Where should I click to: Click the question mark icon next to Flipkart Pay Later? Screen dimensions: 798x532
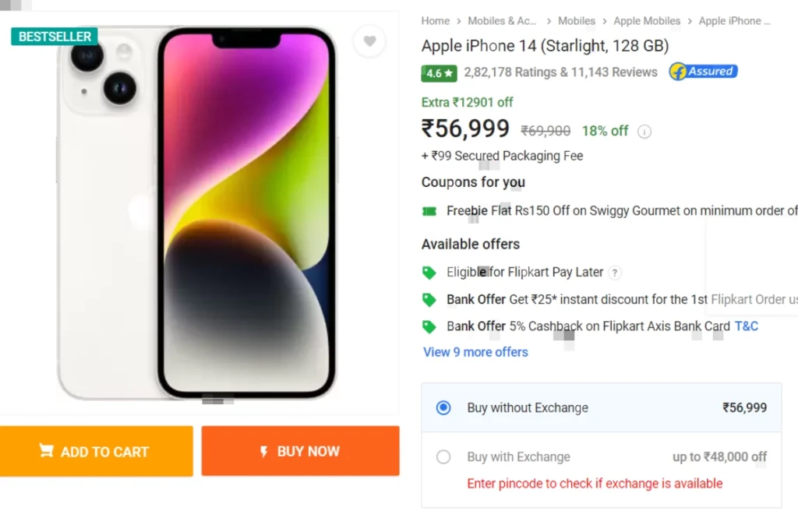[x=615, y=273]
